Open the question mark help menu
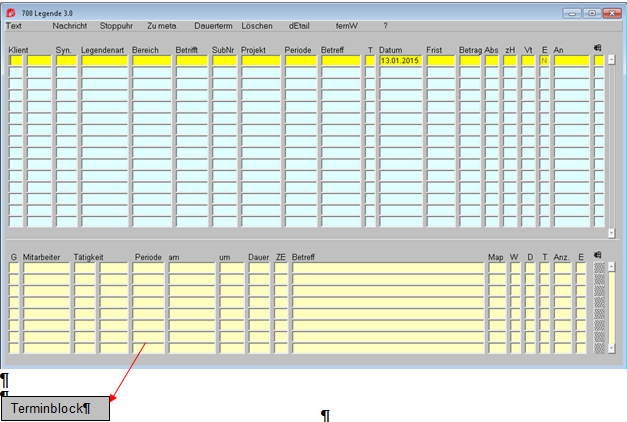The image size is (627, 422). pyautogui.click(x=385, y=25)
